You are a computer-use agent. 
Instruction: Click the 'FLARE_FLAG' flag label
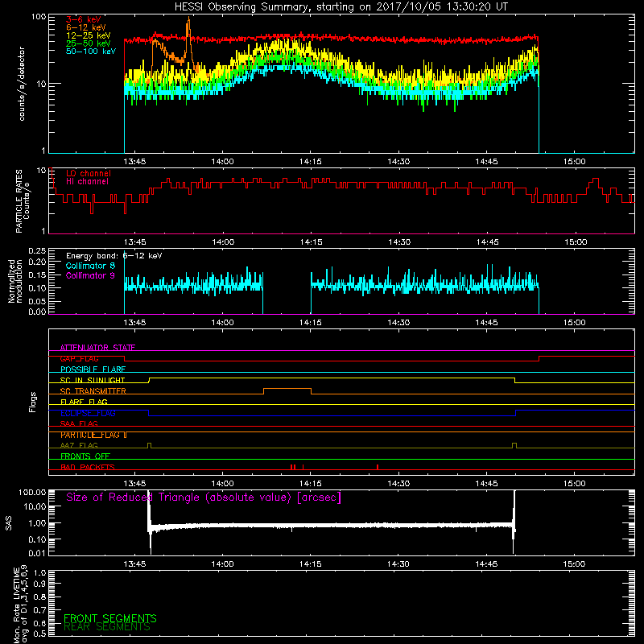(x=84, y=402)
